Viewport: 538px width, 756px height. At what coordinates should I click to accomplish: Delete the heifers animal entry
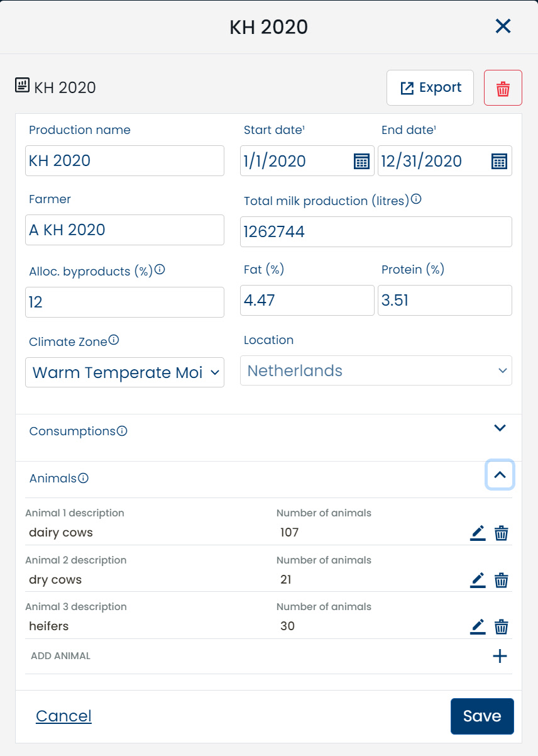(x=501, y=626)
